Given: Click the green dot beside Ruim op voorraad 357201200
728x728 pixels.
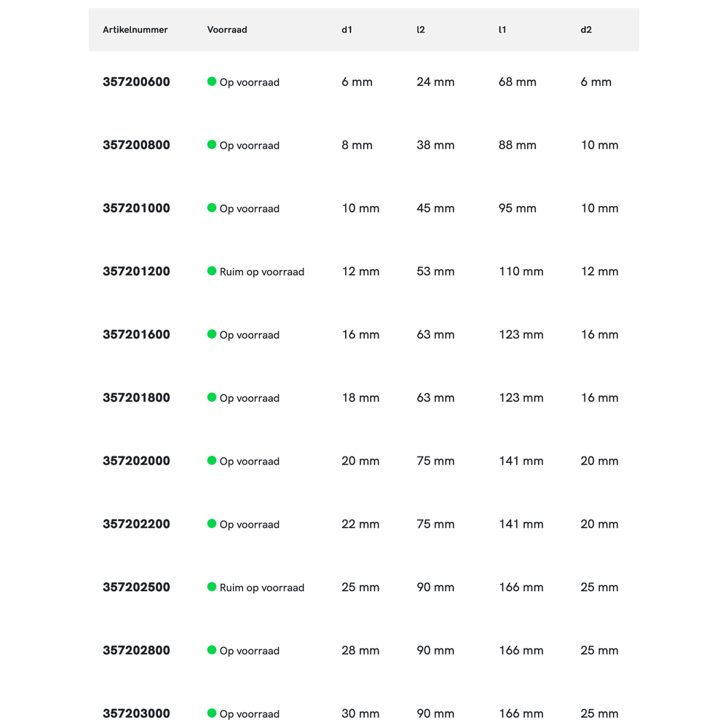Looking at the screenshot, I should [212, 271].
